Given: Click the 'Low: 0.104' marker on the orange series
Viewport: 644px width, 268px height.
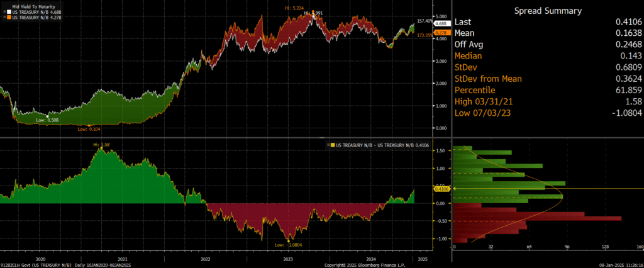Looking at the screenshot, I should 89,129.
